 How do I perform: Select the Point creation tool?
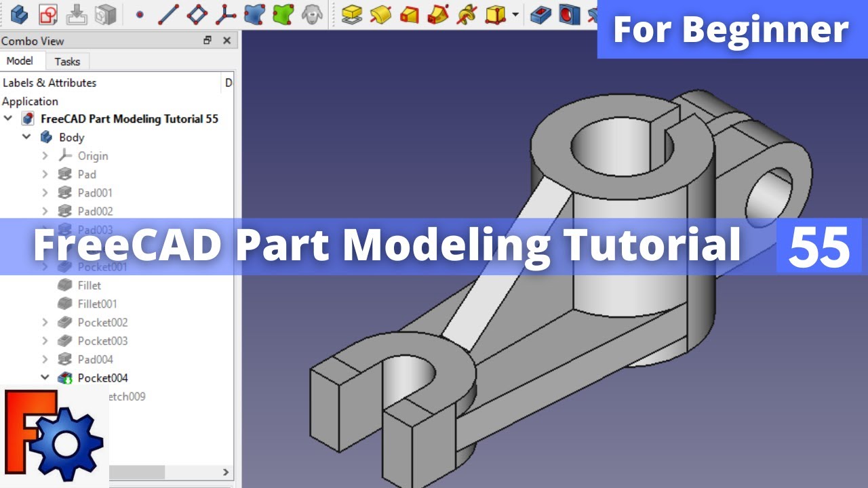click(140, 14)
